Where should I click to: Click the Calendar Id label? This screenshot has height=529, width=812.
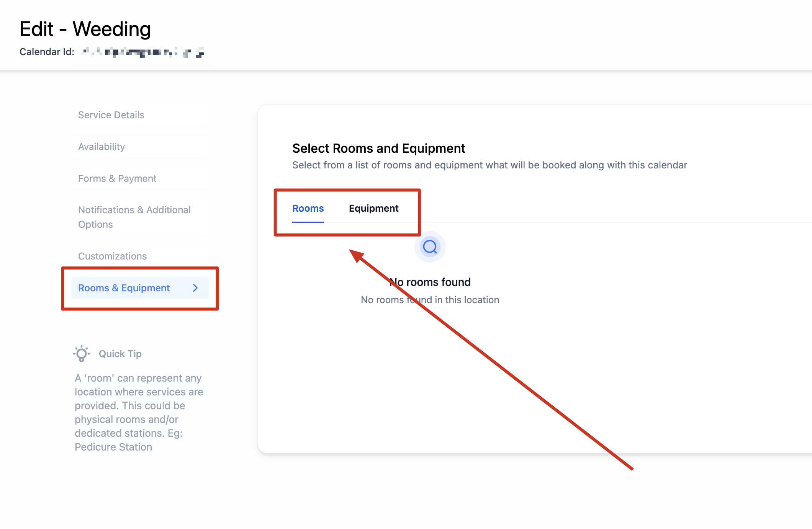click(x=47, y=52)
